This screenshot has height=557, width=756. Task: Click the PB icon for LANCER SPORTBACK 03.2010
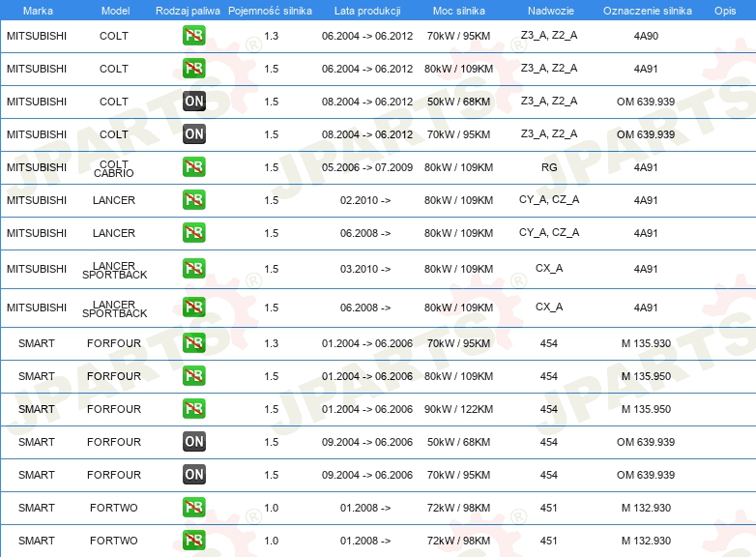(193, 268)
